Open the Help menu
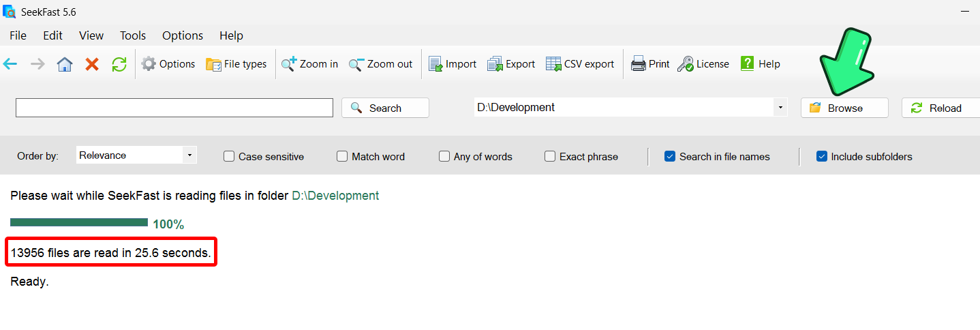This screenshot has height=330, width=980. click(x=231, y=35)
